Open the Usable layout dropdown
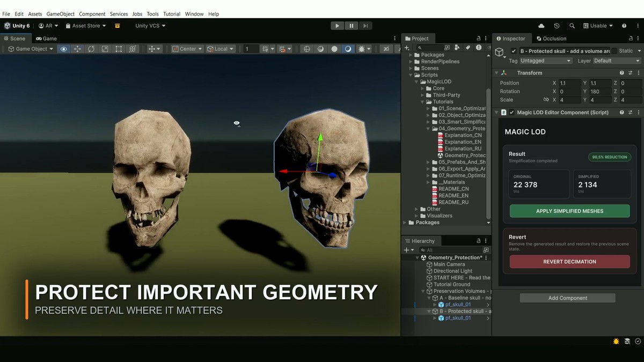The height and width of the screenshot is (362, 644). (598, 26)
